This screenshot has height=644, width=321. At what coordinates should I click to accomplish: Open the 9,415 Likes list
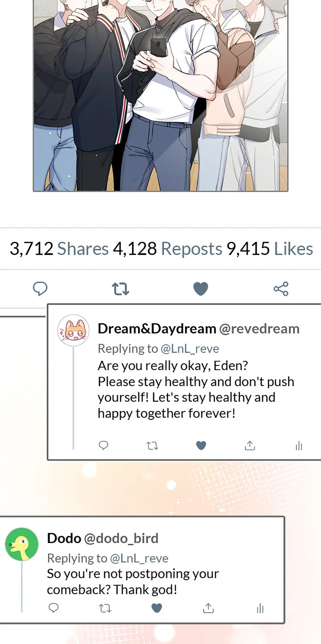click(270, 248)
